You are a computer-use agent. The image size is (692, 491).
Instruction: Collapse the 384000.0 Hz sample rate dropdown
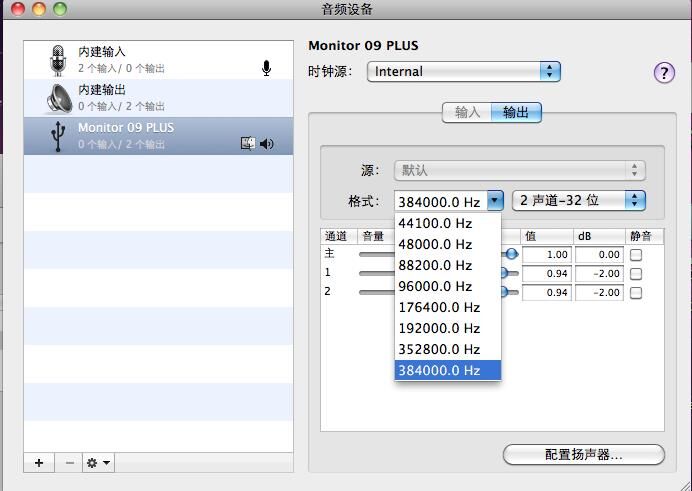click(x=494, y=201)
